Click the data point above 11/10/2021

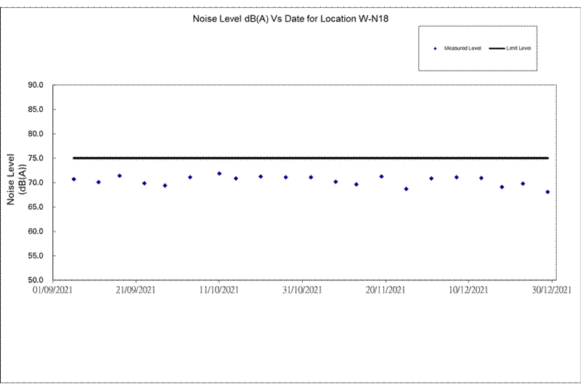coord(219,173)
